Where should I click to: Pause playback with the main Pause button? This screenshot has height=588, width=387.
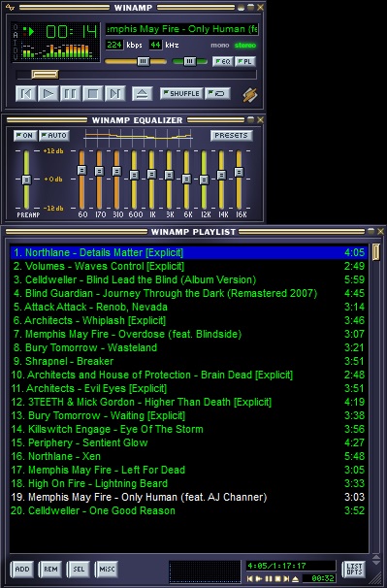(x=70, y=93)
